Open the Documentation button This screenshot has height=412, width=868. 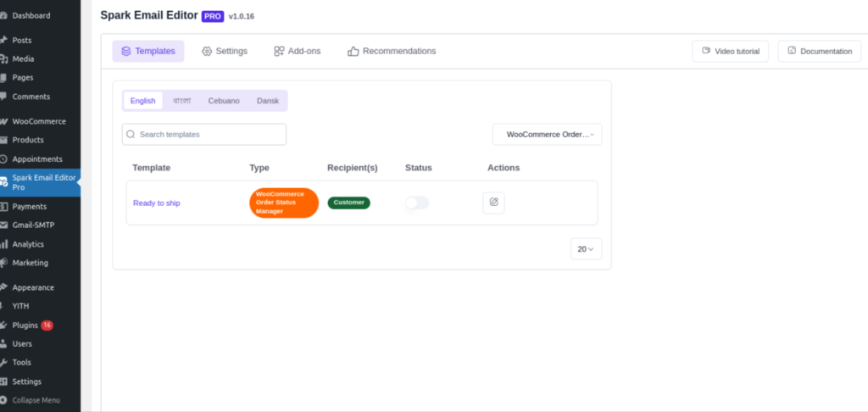pyautogui.click(x=820, y=51)
